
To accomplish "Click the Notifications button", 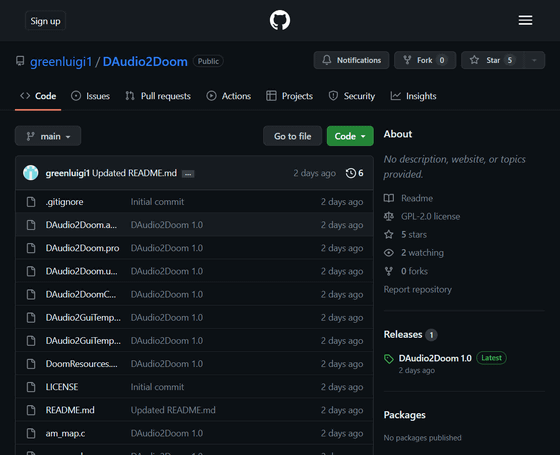I will coord(351,60).
